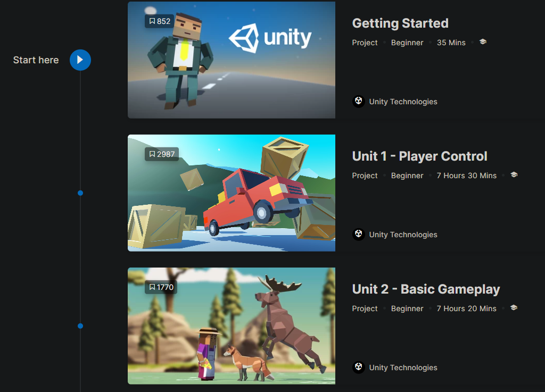The image size is (545, 392).
Task: Open the Unit 2 - Basic Gameplay title
Action: (426, 289)
